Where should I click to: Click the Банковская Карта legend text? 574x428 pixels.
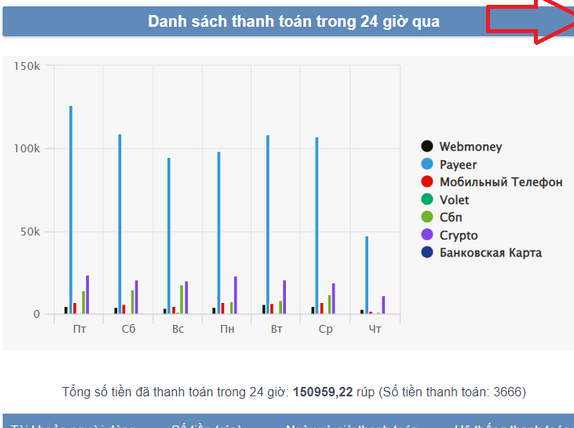[x=491, y=253]
